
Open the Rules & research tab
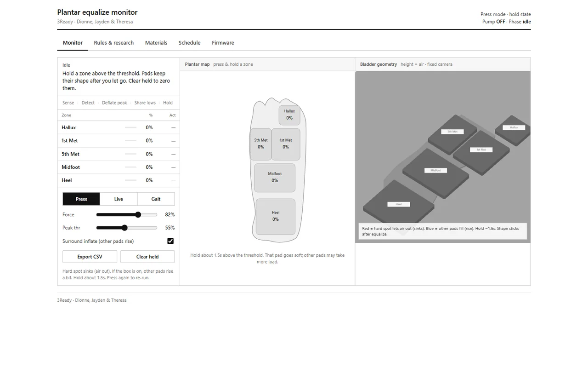(113, 43)
